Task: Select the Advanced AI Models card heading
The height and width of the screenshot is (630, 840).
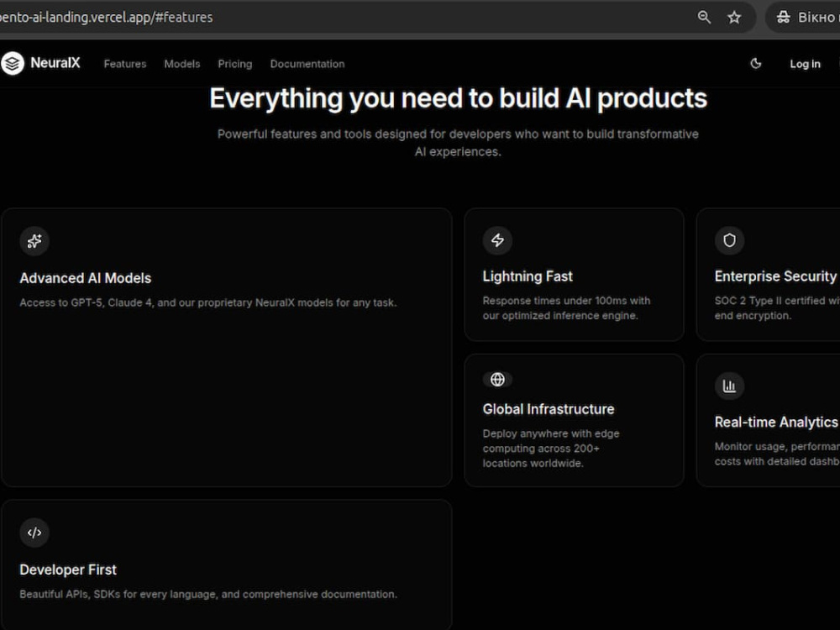Action: tap(85, 278)
